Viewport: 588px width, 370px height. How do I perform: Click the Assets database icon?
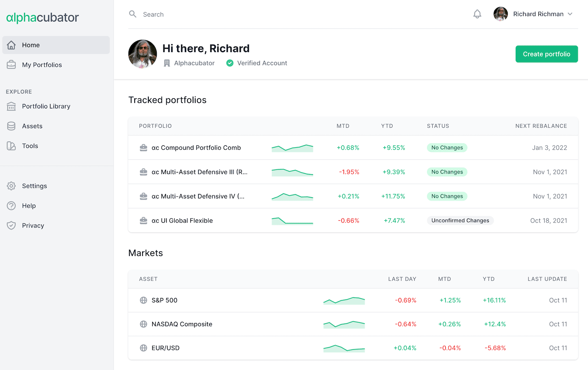(11, 126)
